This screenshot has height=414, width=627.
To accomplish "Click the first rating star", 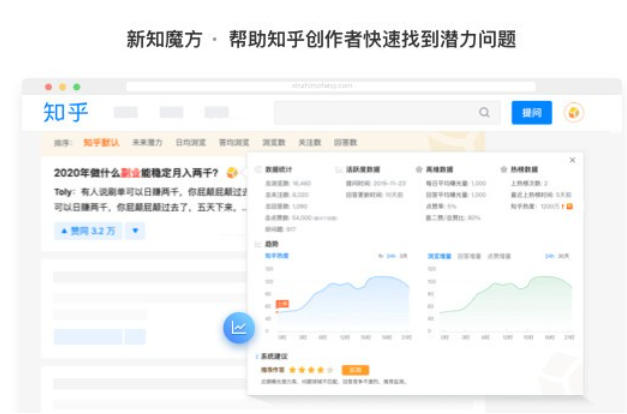I will pos(292,370).
